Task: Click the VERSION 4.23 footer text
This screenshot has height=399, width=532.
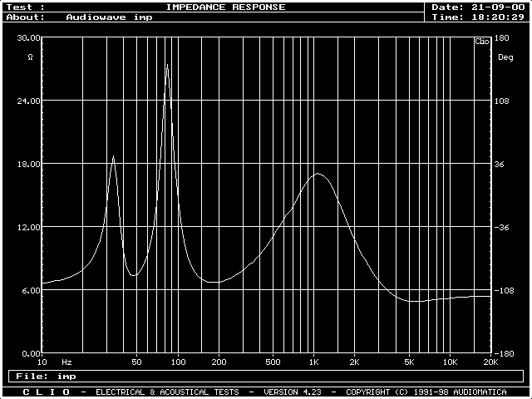Action: click(293, 392)
